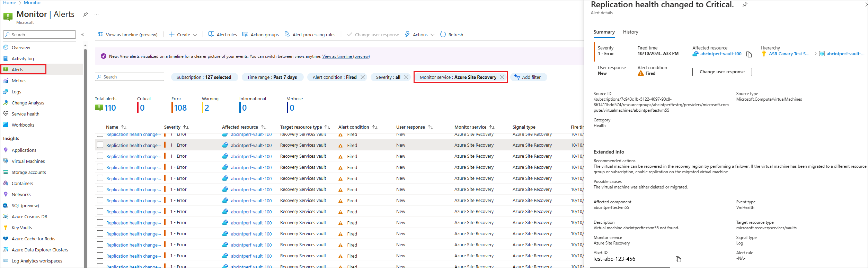
Task: Remove Alert condition Fired filter
Action: [x=363, y=77]
